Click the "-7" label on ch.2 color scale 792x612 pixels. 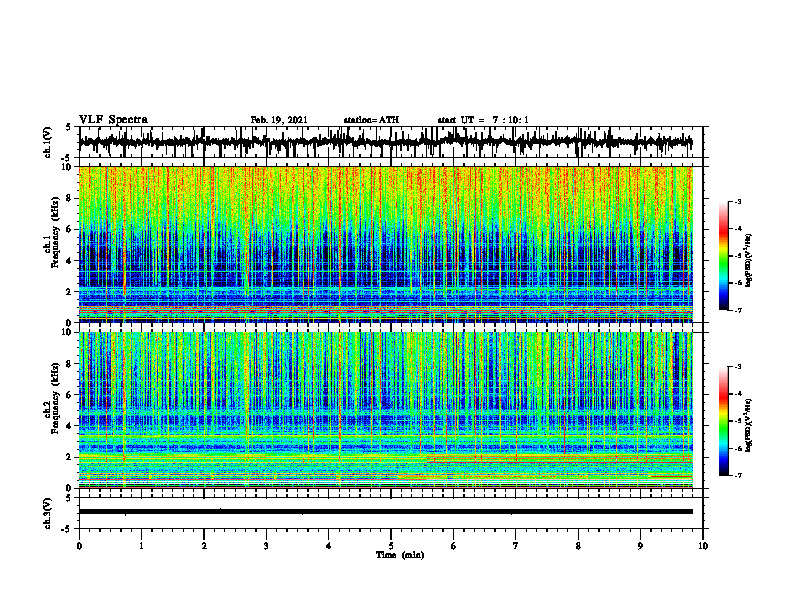738,475
